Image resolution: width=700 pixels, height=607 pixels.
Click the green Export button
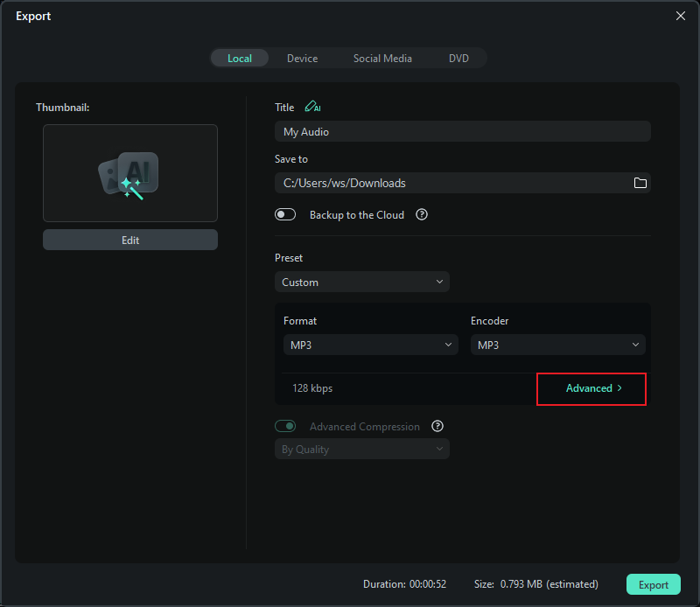pyautogui.click(x=653, y=584)
